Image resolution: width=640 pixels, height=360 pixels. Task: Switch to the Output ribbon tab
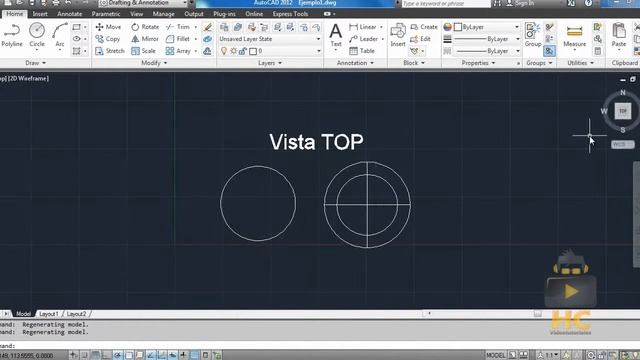(x=193, y=14)
